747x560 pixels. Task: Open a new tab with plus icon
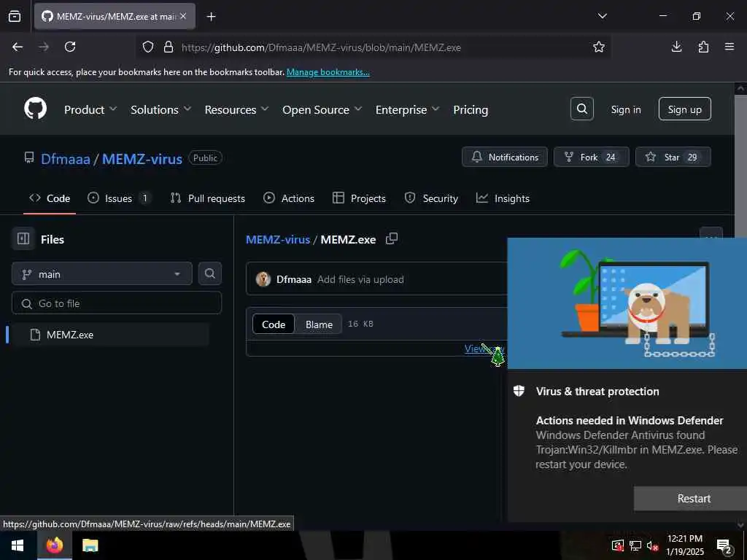click(x=211, y=17)
